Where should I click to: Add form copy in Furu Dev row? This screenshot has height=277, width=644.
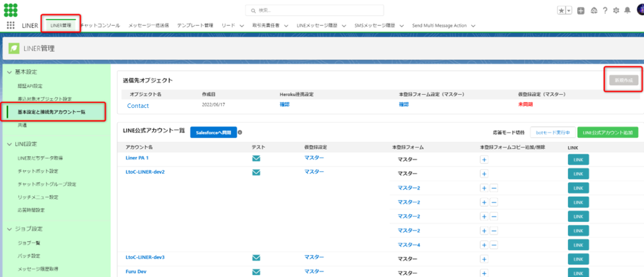click(484, 273)
